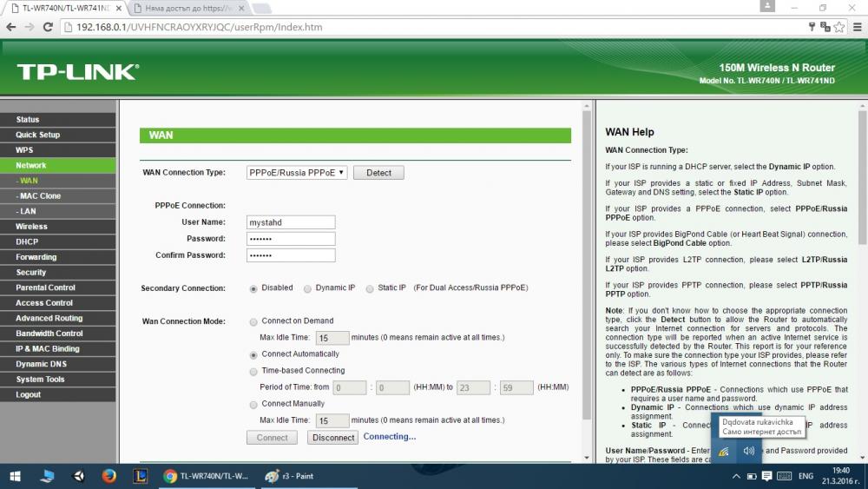The image size is (868, 489).
Task: Click the User Name field
Action: pos(291,222)
